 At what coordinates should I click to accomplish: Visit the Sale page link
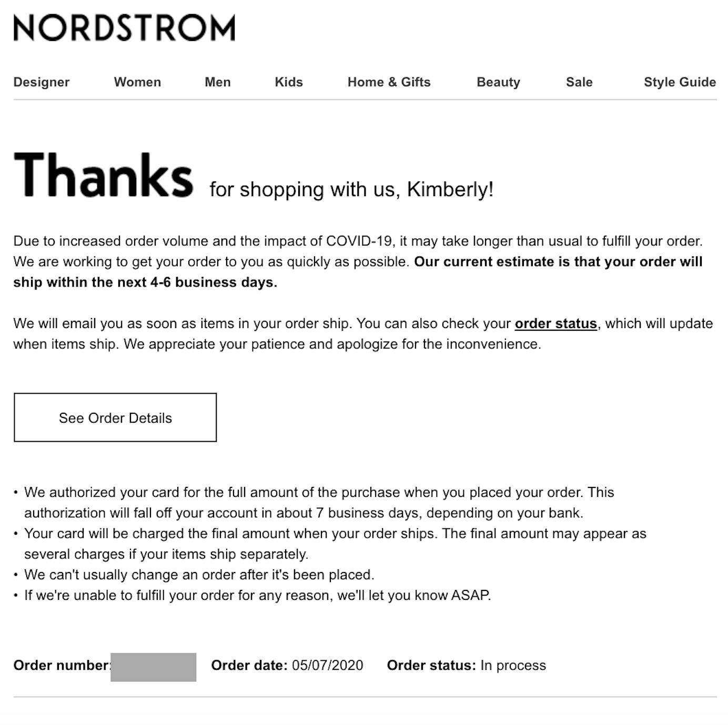[x=579, y=82]
